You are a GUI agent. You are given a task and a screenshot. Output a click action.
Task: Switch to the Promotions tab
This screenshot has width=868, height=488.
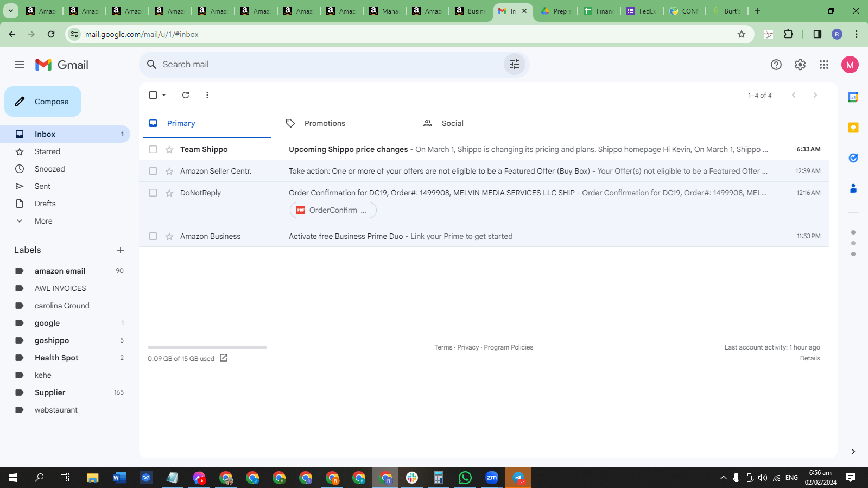pyautogui.click(x=344, y=123)
